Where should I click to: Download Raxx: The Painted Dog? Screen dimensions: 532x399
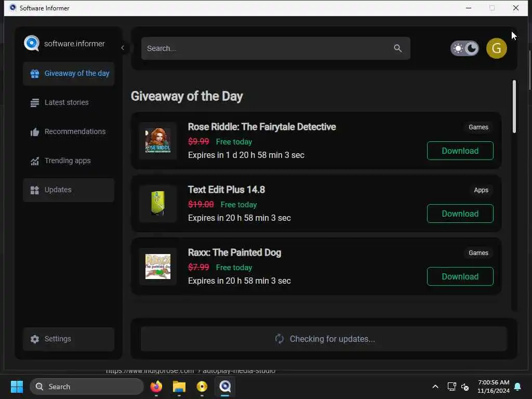tap(460, 276)
